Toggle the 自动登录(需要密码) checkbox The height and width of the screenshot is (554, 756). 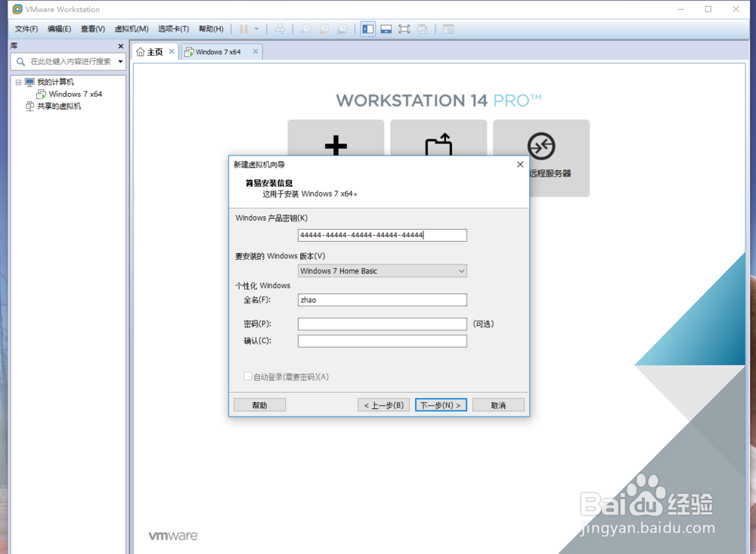coord(248,376)
